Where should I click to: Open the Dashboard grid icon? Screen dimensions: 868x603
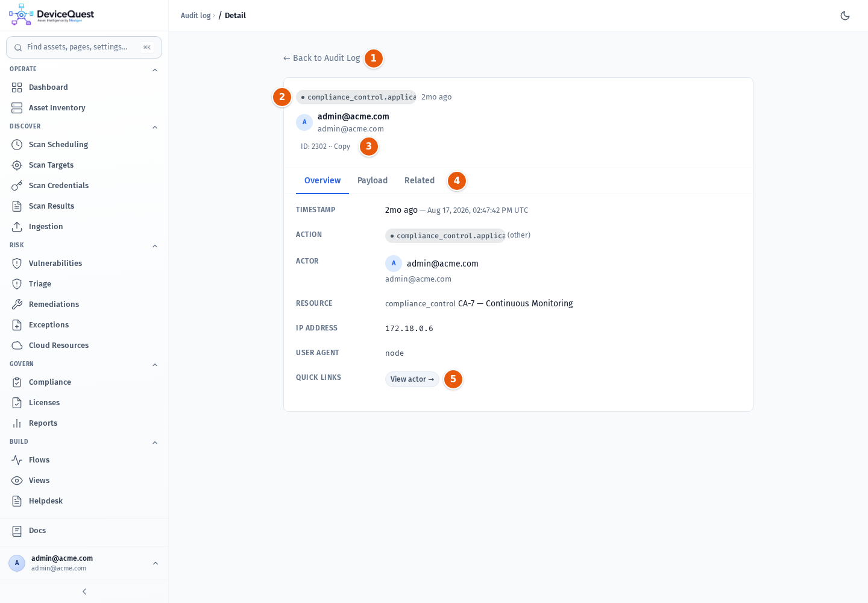[x=17, y=87]
